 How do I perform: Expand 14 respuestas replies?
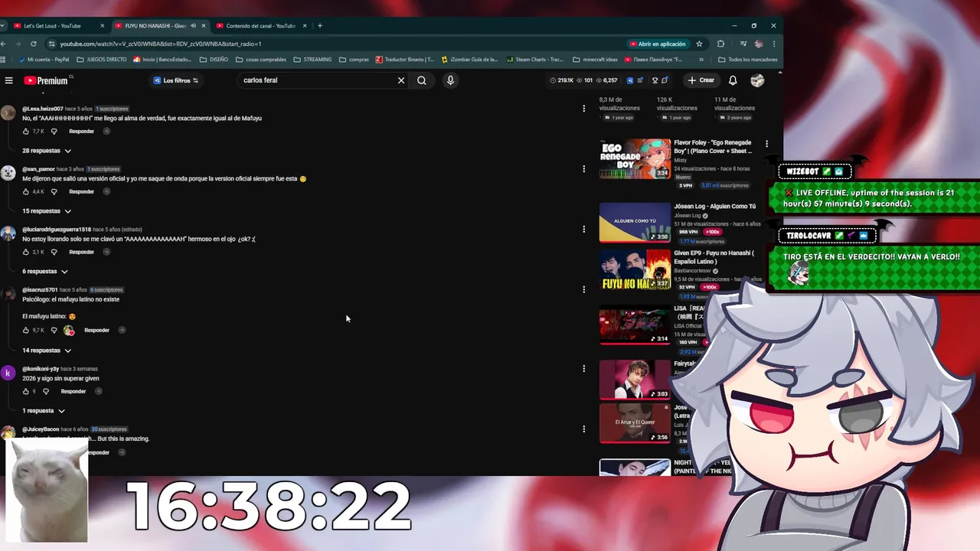tap(46, 350)
